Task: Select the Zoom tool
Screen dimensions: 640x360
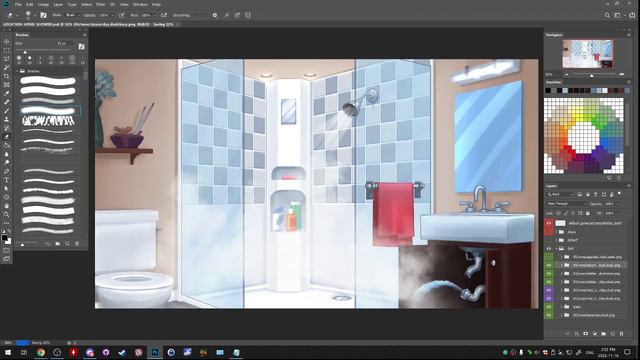Action: [7, 214]
